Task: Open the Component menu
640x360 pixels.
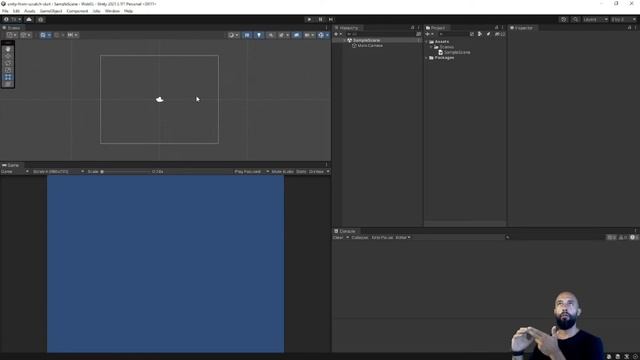Action: tap(77, 11)
